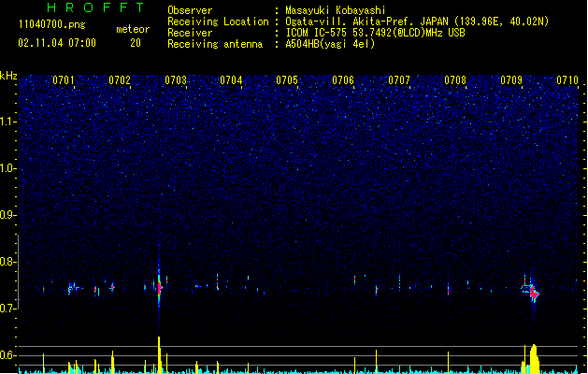Image resolution: width=588 pixels, height=374 pixels.
Task: Click observer name Masayuki Kobayashi
Action: coord(336,10)
